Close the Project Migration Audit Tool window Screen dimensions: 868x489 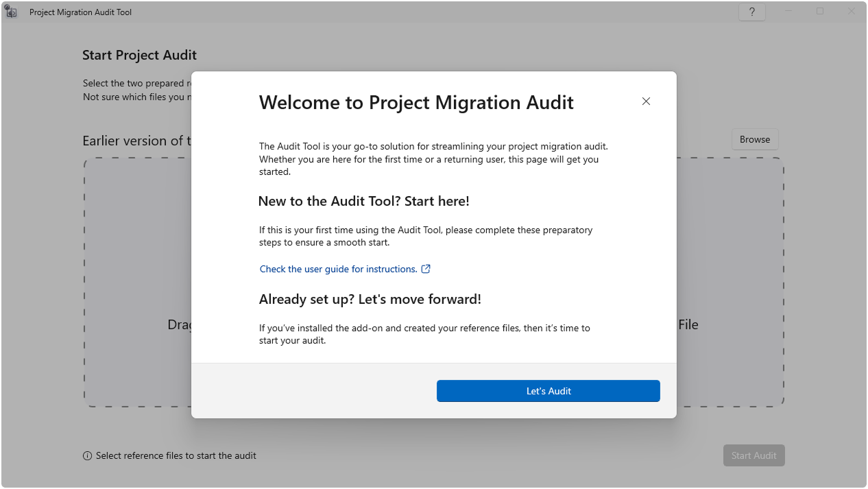pos(851,12)
